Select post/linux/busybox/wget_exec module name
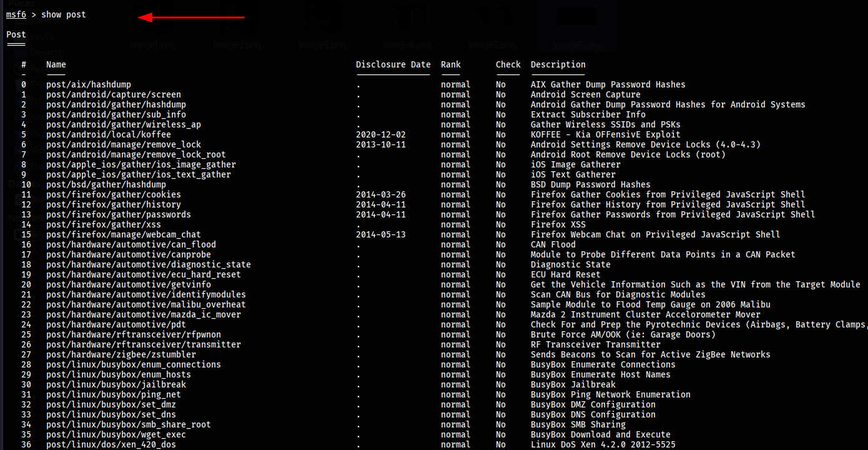This screenshot has height=450, width=868. (116, 434)
